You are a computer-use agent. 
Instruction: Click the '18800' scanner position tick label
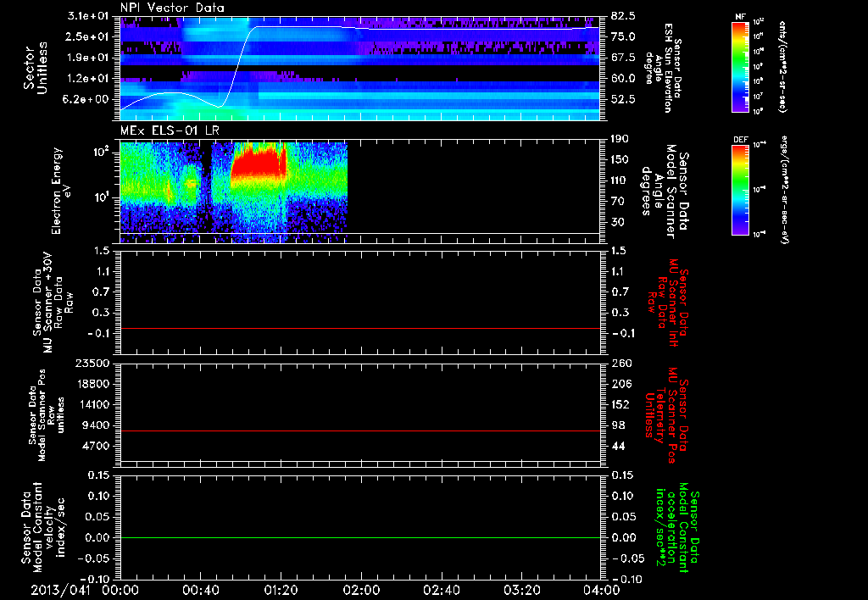click(x=93, y=384)
